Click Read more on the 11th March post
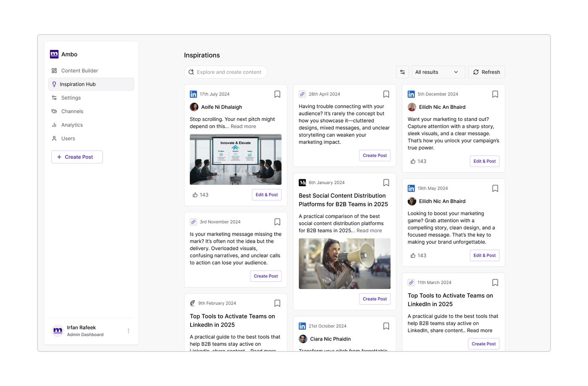 coord(480,331)
